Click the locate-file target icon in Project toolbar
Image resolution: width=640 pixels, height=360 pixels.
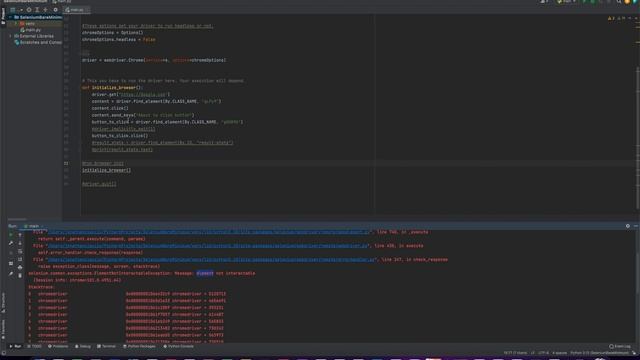(x=29, y=10)
